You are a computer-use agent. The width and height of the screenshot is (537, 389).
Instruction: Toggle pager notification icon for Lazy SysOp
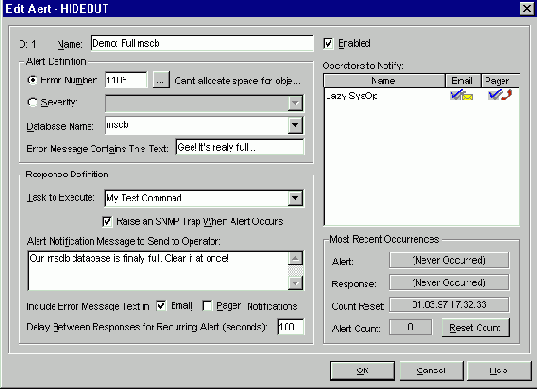[x=500, y=95]
